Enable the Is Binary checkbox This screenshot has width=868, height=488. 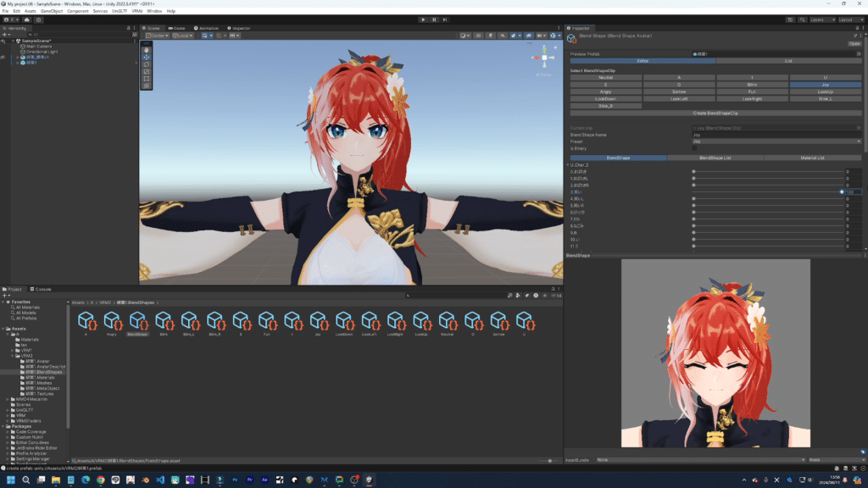tap(693, 148)
